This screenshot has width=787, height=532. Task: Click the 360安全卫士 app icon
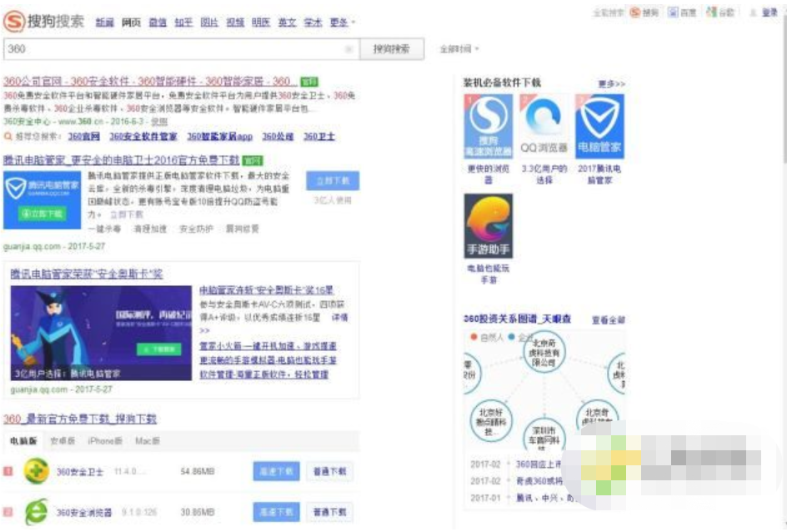[x=36, y=471]
